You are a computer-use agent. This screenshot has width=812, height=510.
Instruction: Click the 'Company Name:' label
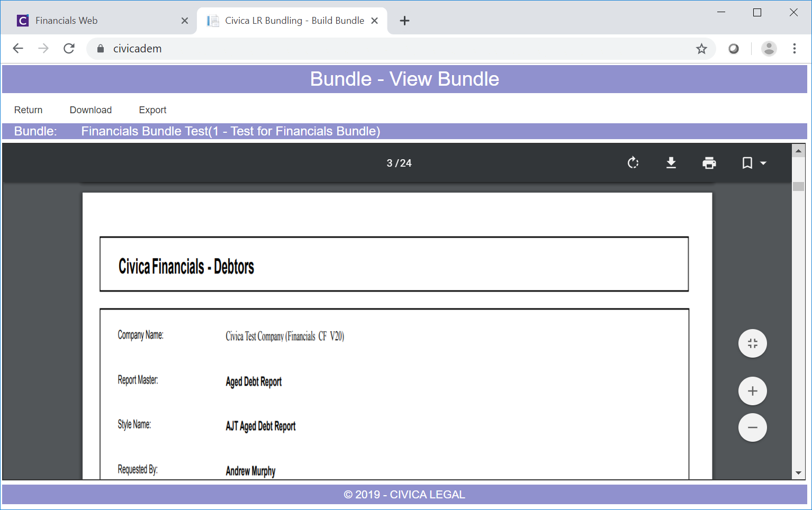pos(141,335)
